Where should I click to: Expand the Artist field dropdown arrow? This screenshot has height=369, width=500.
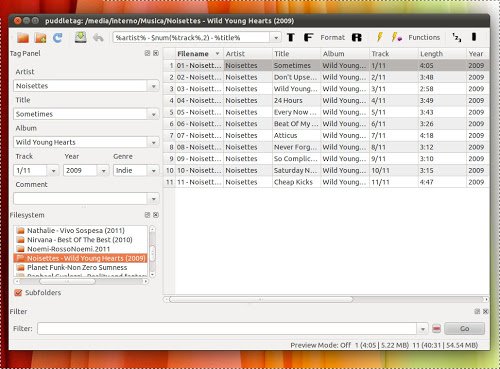coord(153,86)
